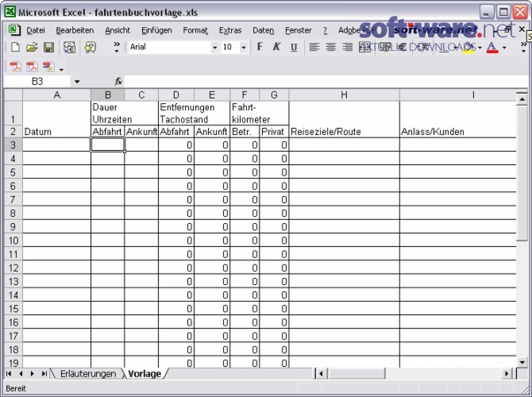Expand Adobe PDF toolbar options arrow
Screen dimensions: 532x397
(x=61, y=70)
